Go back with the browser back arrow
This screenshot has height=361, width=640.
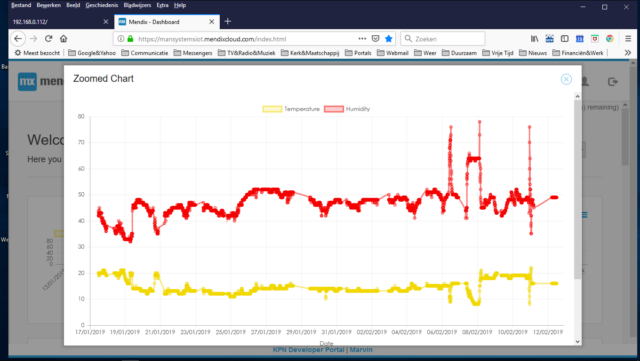pyautogui.click(x=18, y=39)
